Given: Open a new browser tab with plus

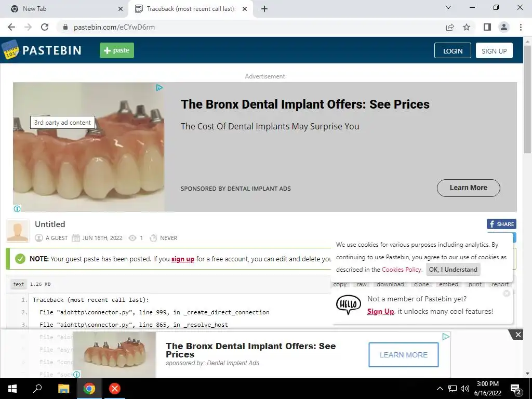Looking at the screenshot, I should coord(264,9).
